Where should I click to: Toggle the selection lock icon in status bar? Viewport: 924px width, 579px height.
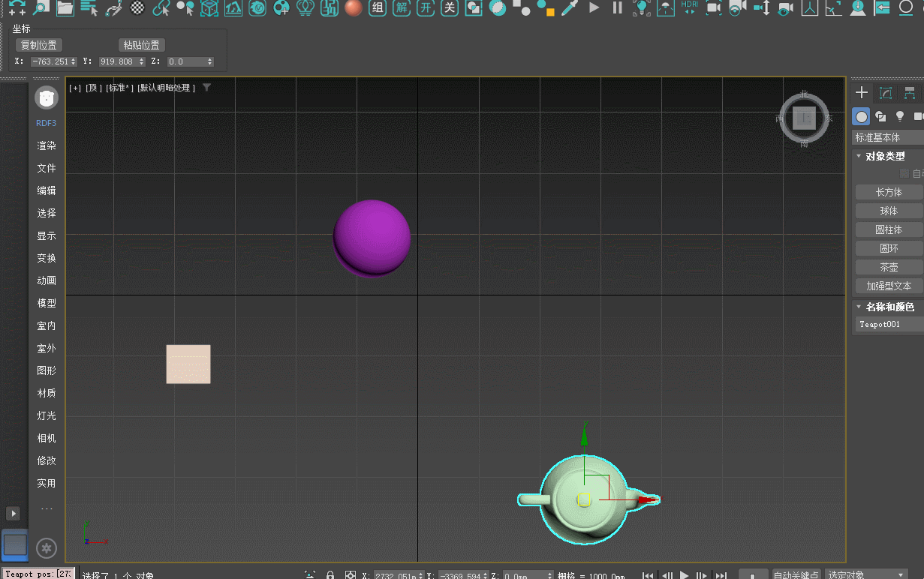[x=330, y=575]
